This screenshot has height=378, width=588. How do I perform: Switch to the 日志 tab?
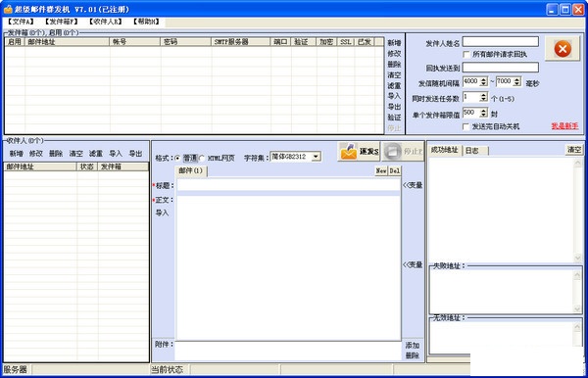click(472, 151)
